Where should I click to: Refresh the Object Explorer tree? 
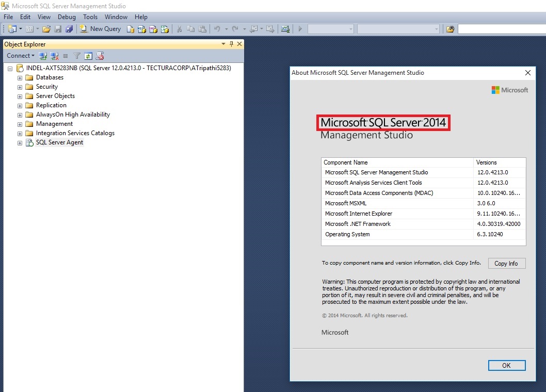click(x=88, y=55)
